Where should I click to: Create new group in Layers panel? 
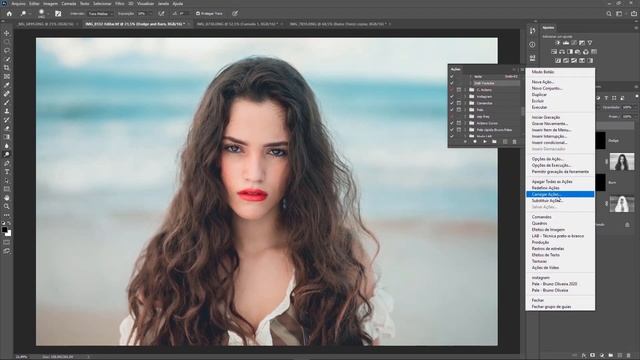coord(611,356)
